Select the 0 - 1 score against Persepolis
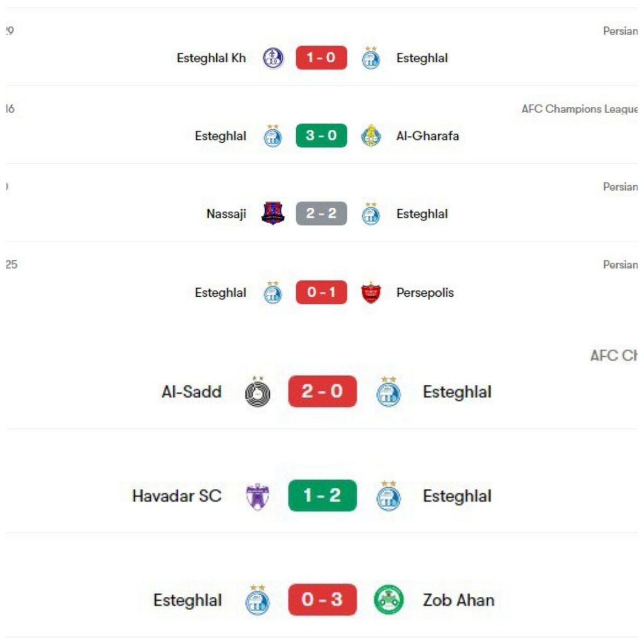Viewport: 644px width, 644px height. tap(321, 292)
